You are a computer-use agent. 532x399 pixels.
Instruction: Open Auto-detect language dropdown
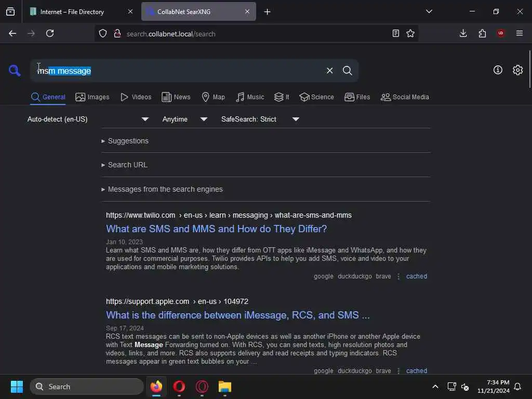(88, 119)
